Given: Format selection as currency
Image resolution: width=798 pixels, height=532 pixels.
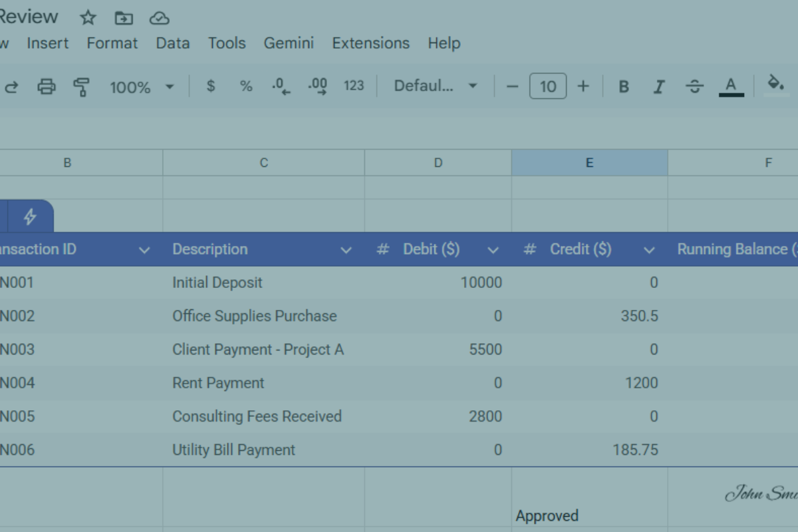Looking at the screenshot, I should (x=210, y=86).
